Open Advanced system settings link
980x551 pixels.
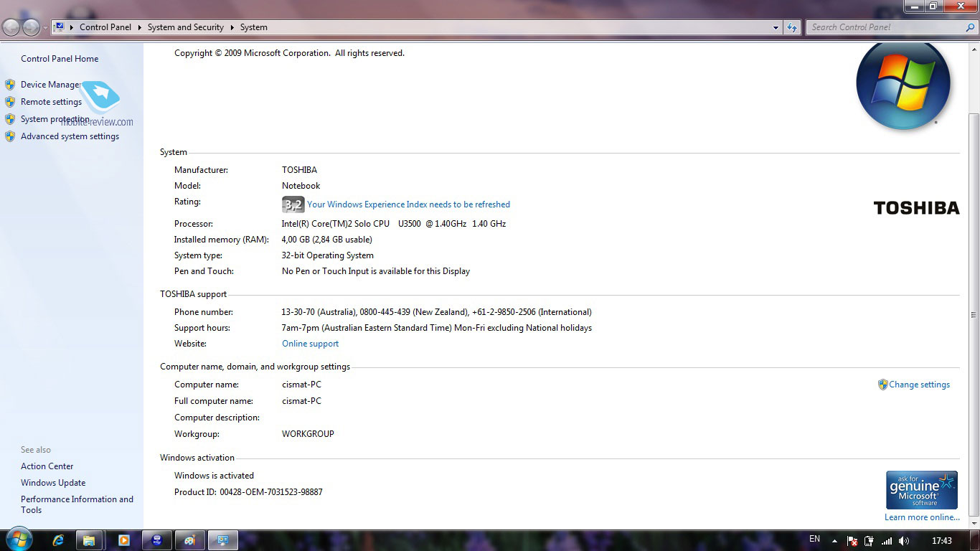point(70,136)
